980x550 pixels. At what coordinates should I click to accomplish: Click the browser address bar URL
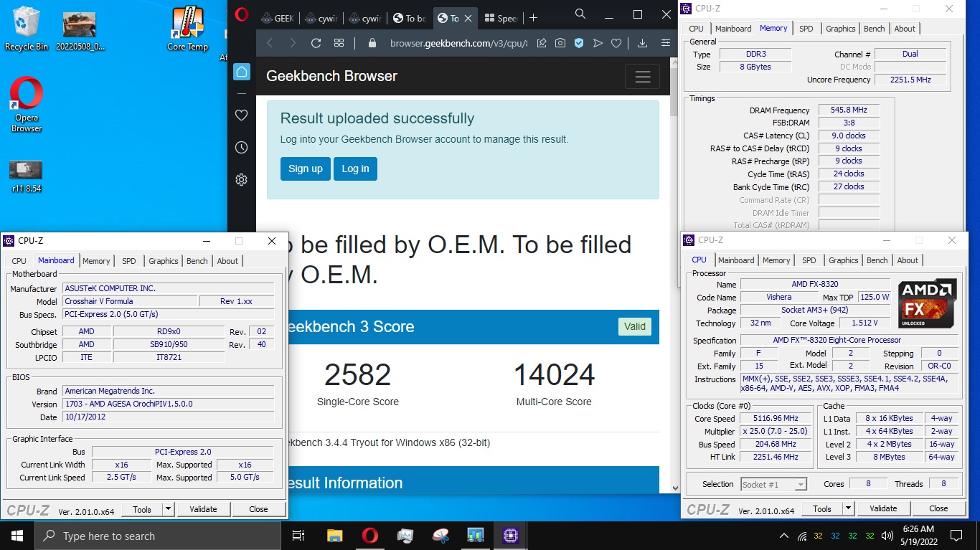point(458,43)
